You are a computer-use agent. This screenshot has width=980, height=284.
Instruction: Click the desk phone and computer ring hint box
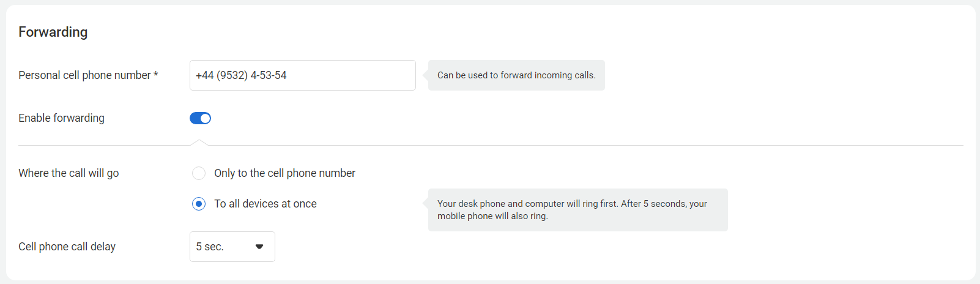(x=577, y=210)
